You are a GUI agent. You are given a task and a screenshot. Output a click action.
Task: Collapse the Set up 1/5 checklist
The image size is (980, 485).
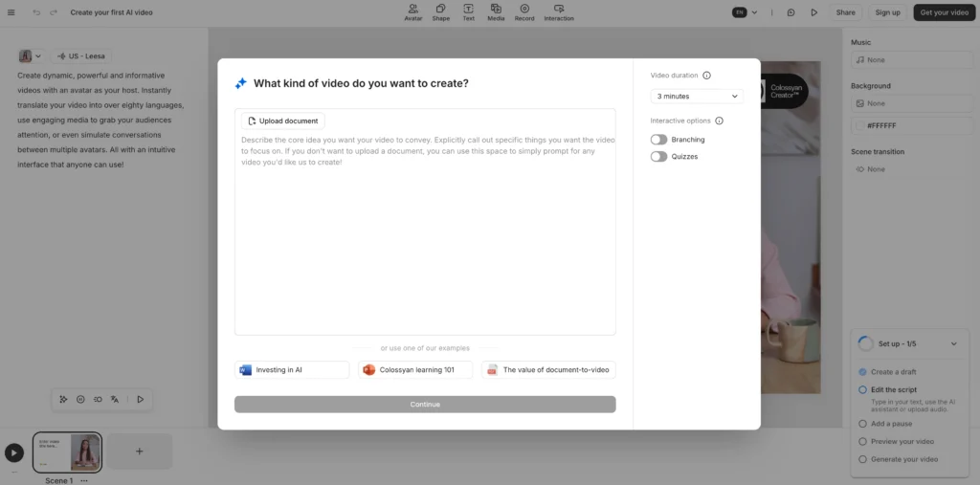954,343
